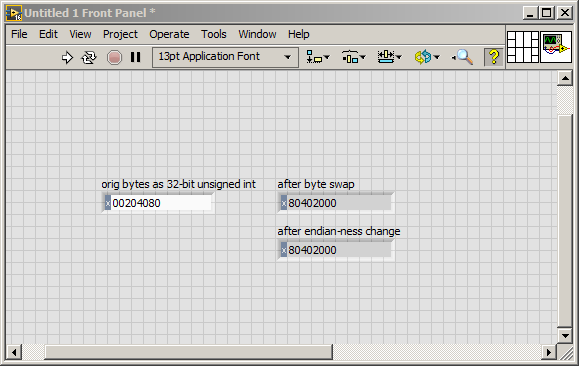Image resolution: width=579 pixels, height=366 pixels.
Task: Click radix indicator of orig bytes control
Action: 107,203
